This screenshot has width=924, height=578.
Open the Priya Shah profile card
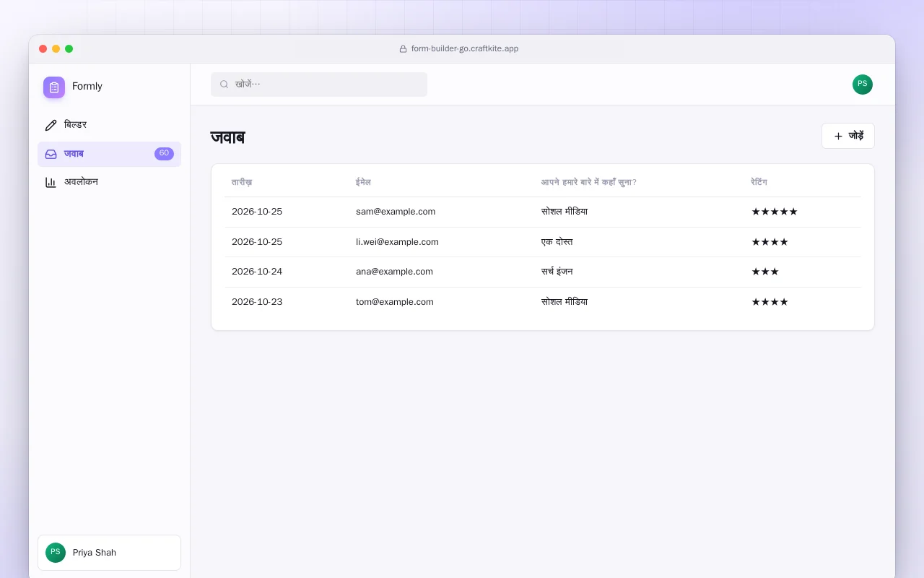109,553
